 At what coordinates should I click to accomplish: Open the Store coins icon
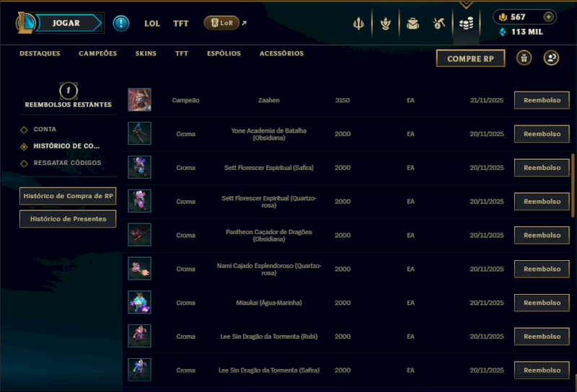(466, 24)
